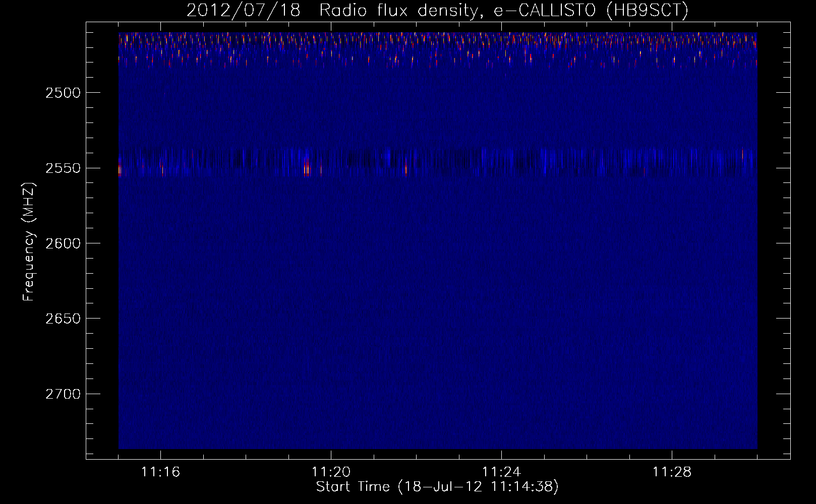This screenshot has height=504, width=816.
Task: Select the 2700 frequency axis label
Action: tap(63, 394)
